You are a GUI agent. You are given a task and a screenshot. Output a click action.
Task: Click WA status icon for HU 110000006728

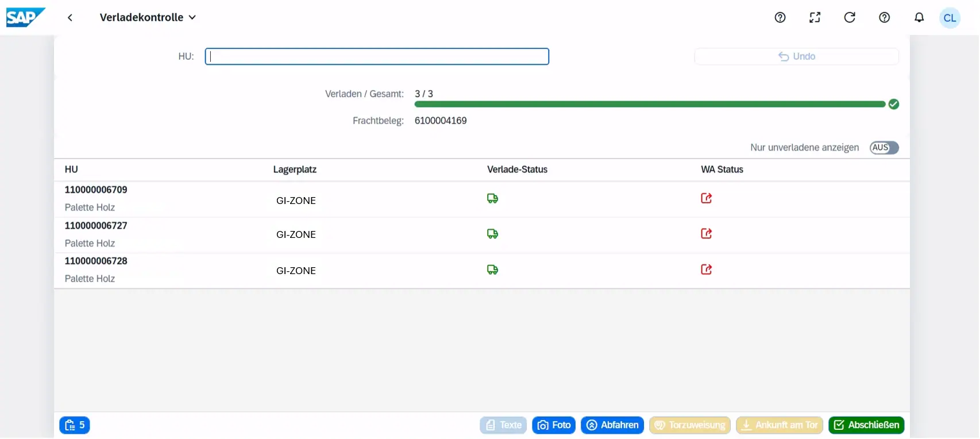707,269
